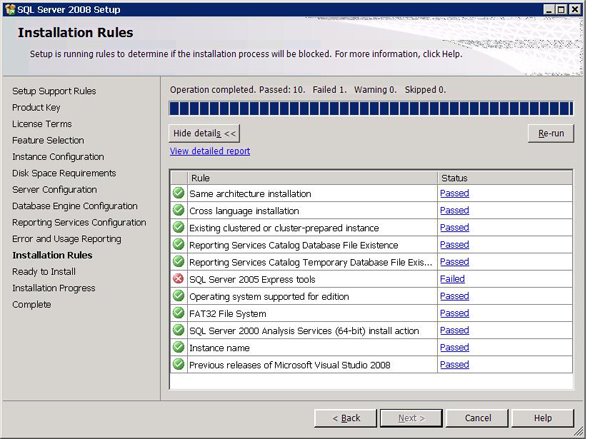Select Disk Space Requirements step

click(64, 173)
